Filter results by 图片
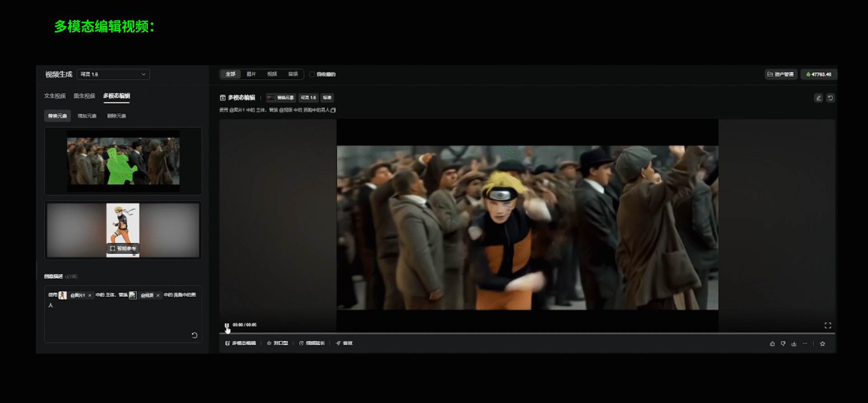Image resolution: width=868 pixels, height=403 pixels. pyautogui.click(x=251, y=74)
